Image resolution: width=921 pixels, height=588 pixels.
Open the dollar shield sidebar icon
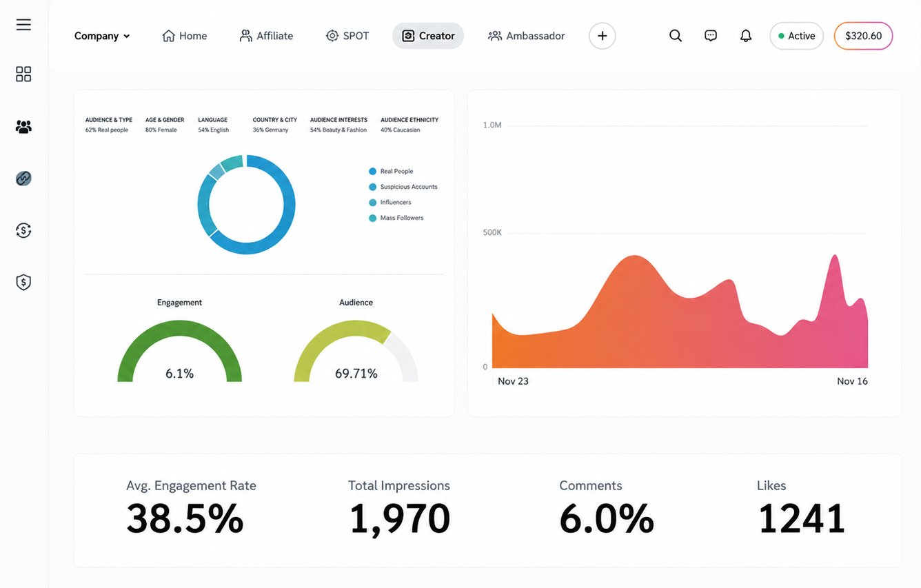(x=23, y=282)
